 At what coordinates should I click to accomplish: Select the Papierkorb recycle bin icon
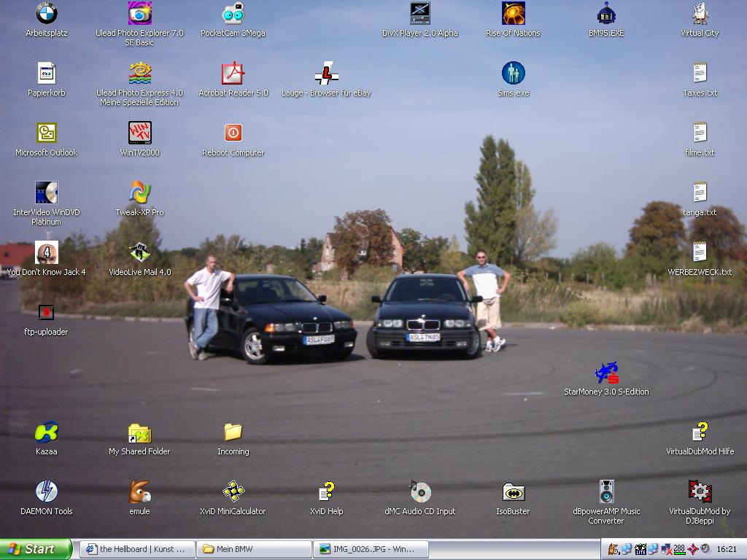click(x=46, y=74)
